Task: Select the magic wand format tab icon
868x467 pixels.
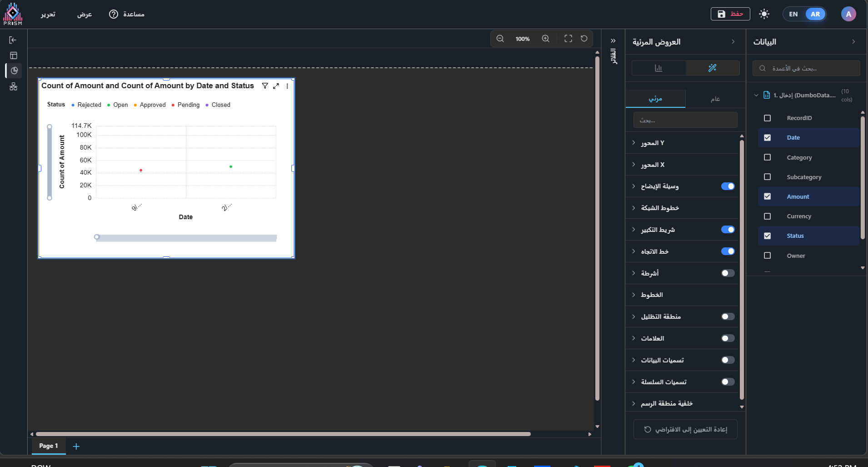Action: pos(712,68)
